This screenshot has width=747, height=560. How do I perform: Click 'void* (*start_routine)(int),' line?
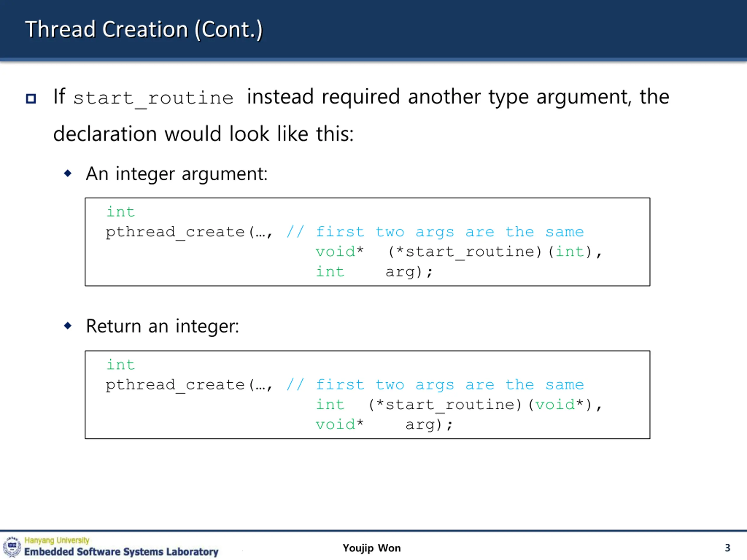[459, 253]
